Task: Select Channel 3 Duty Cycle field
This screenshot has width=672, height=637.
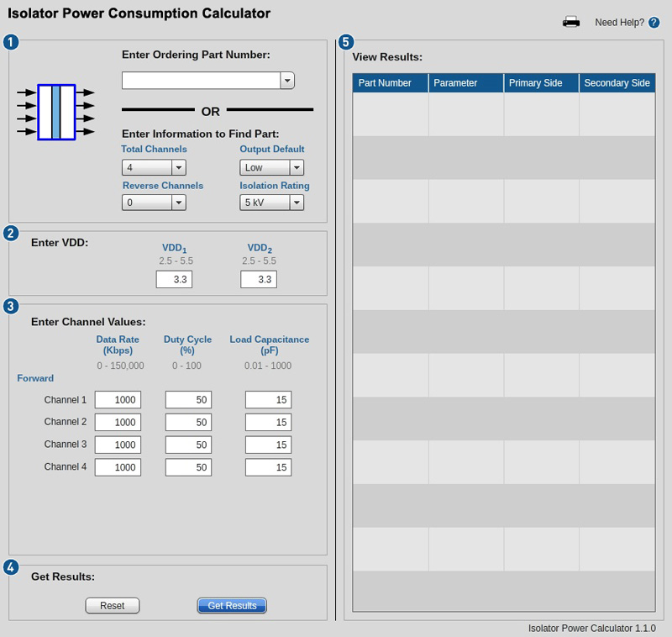Action: point(188,444)
